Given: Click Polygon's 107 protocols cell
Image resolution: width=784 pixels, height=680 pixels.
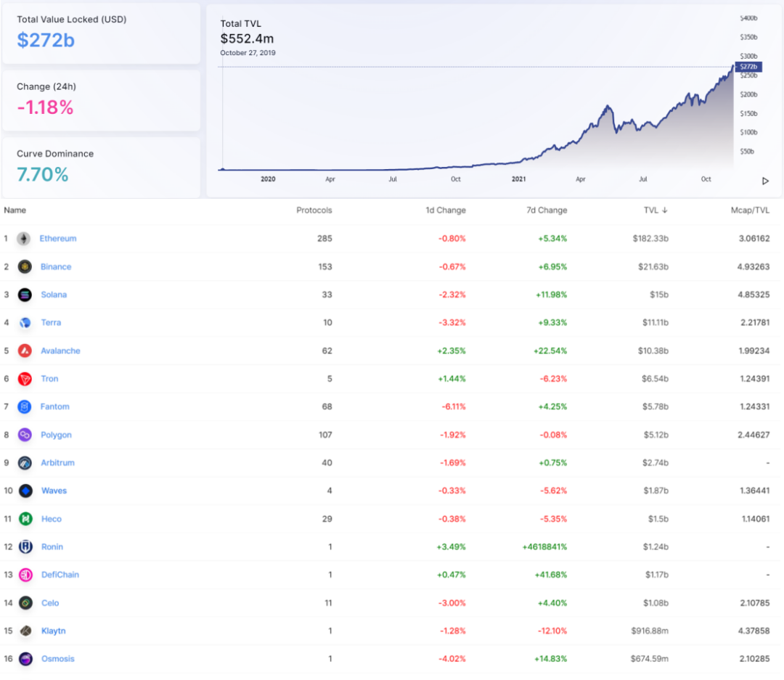Looking at the screenshot, I should [325, 435].
